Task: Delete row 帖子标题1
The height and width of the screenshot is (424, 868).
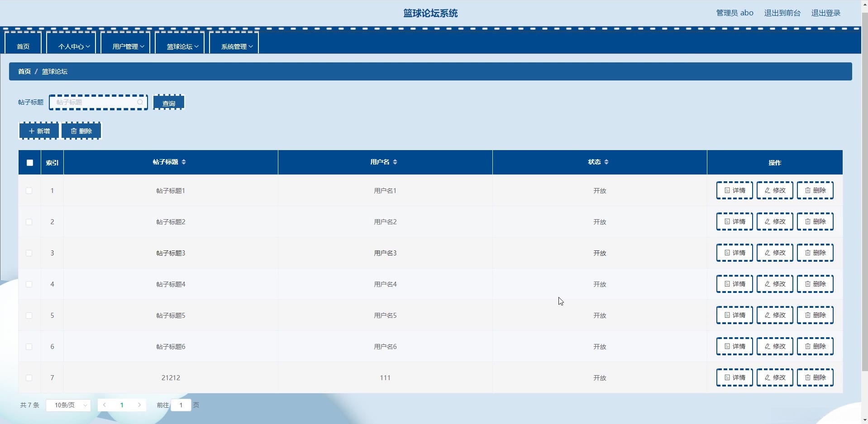Action: coord(815,190)
